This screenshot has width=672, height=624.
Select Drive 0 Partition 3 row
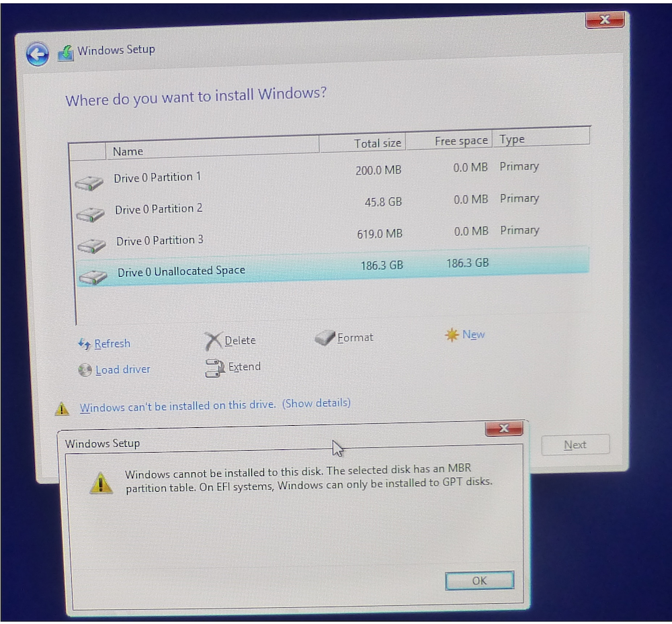(x=333, y=236)
